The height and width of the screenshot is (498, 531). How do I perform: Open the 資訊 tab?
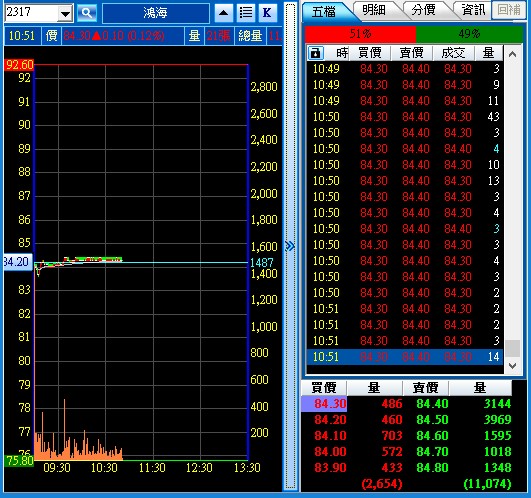pyautogui.click(x=473, y=10)
